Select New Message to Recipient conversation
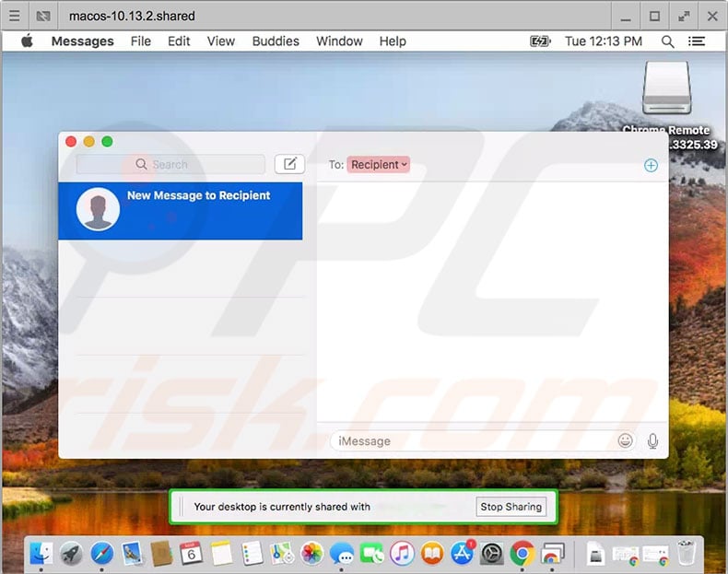The width and height of the screenshot is (728, 574). [180, 211]
